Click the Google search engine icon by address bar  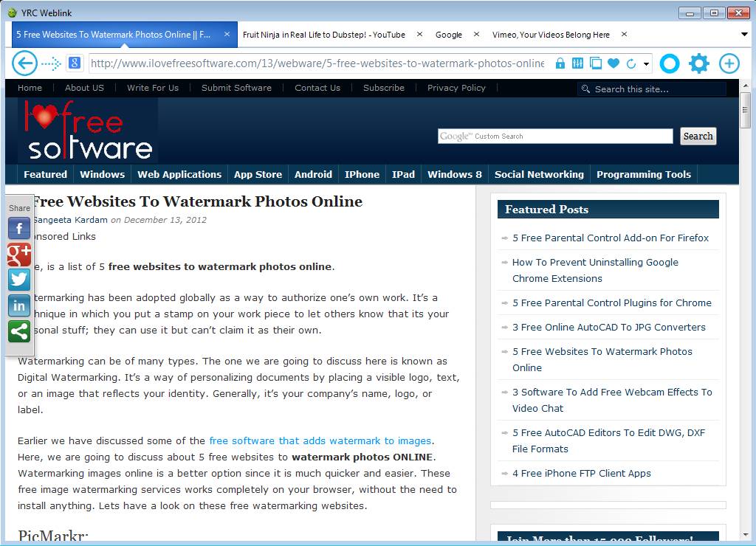(75, 63)
